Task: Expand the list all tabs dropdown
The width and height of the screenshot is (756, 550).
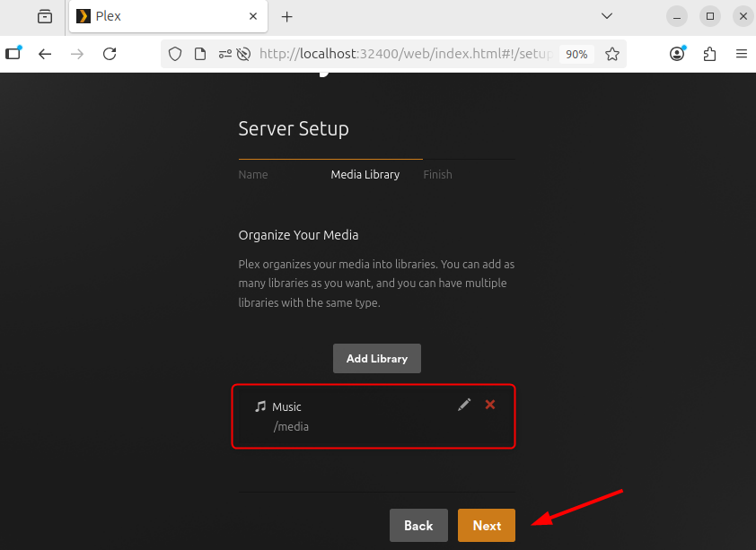Action: point(607,16)
